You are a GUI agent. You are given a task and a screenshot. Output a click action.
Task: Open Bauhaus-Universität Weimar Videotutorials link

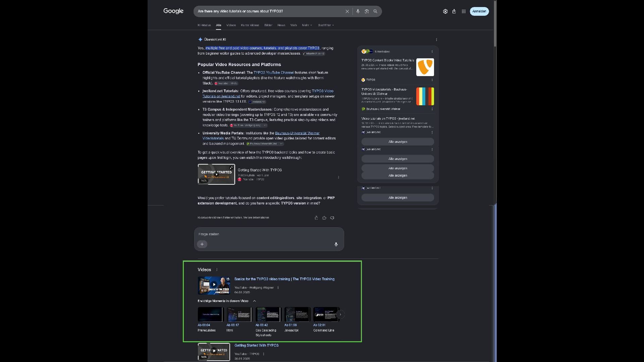point(261,136)
